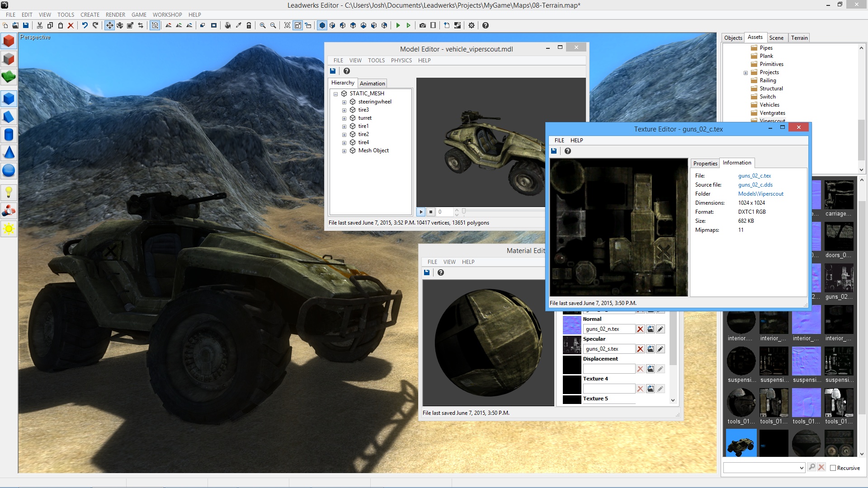Select the green terrain creation tool
This screenshot has height=488, width=868.
[x=8, y=77]
